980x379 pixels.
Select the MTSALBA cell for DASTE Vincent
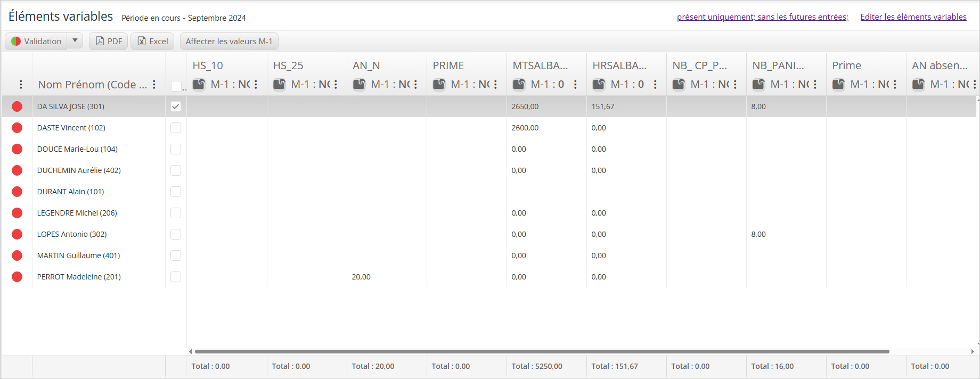(546, 128)
